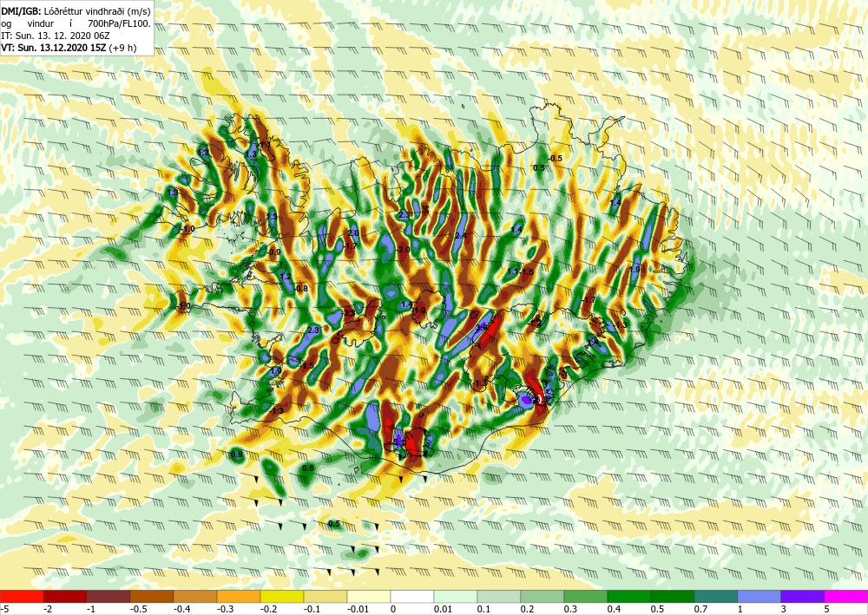
Task: Click the '-0.5' legend scale label
Action: (x=138, y=609)
